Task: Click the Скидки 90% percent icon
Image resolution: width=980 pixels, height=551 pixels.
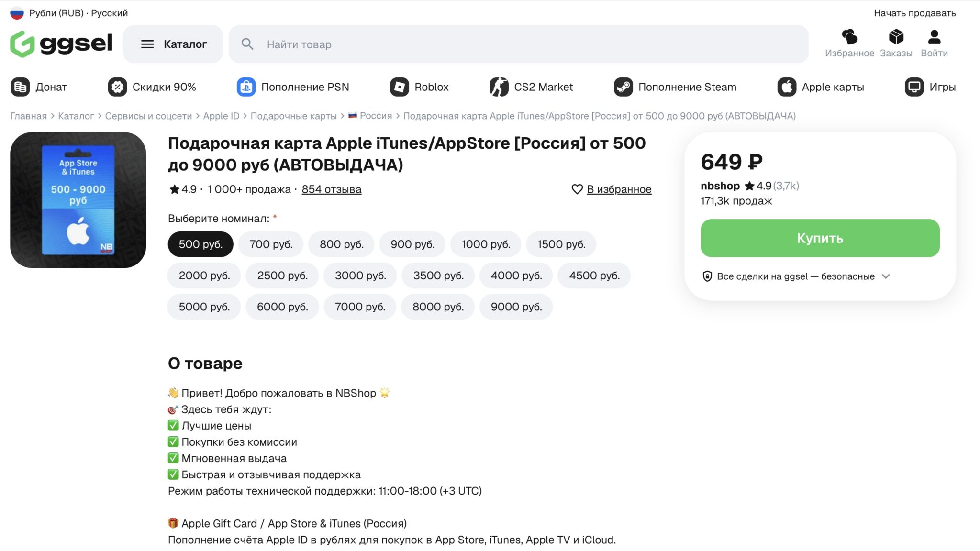Action: coord(117,87)
